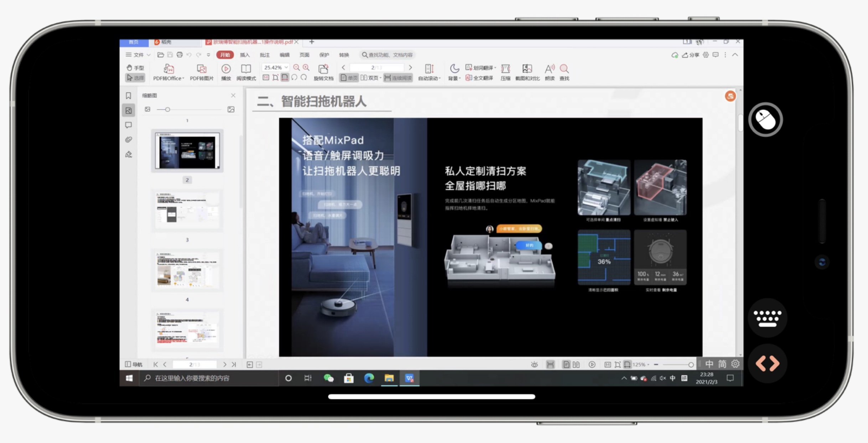Open new tab with plus button
The image size is (868, 443).
(312, 42)
